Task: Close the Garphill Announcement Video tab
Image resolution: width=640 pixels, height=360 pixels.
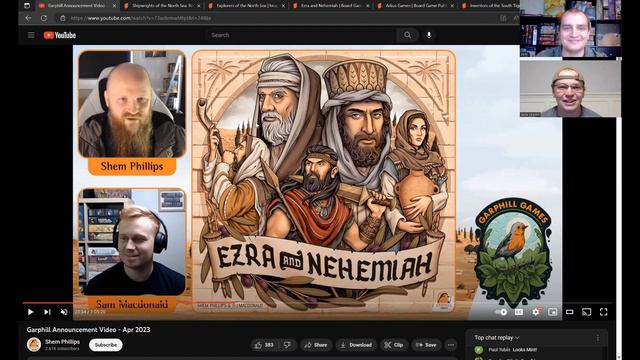Action: [114, 6]
